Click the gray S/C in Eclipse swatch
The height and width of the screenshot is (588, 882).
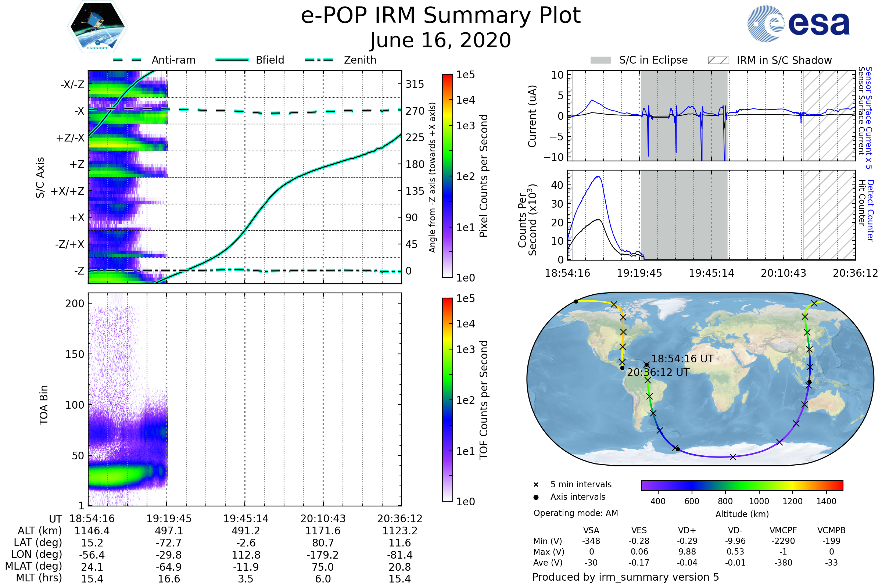601,60
